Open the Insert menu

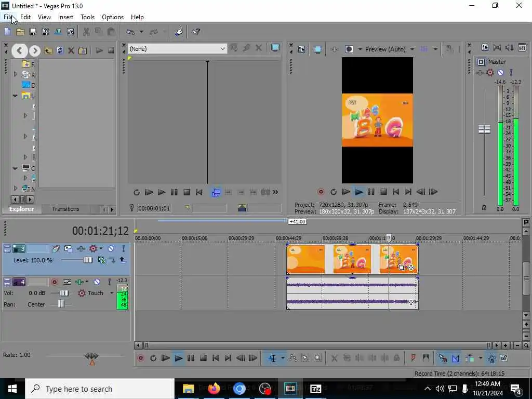(x=65, y=17)
